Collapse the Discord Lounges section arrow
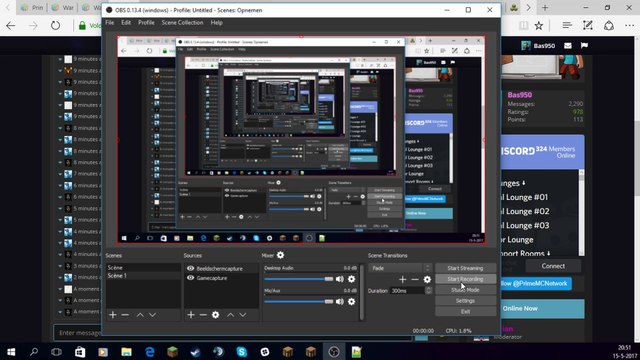 coord(523,183)
